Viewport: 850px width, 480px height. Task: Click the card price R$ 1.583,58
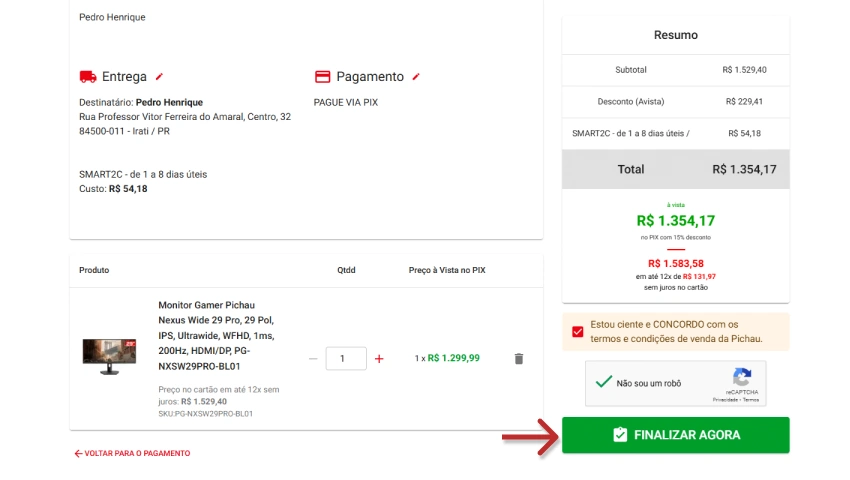(675, 264)
